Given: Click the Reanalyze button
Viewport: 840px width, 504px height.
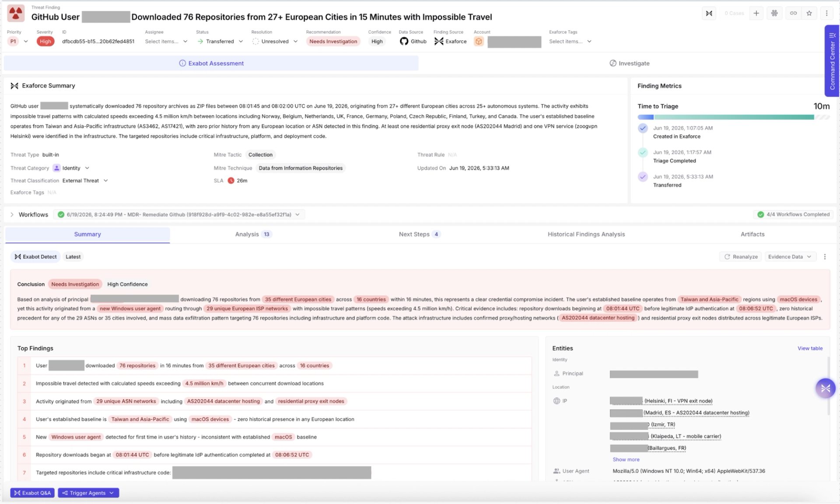Looking at the screenshot, I should click(741, 257).
